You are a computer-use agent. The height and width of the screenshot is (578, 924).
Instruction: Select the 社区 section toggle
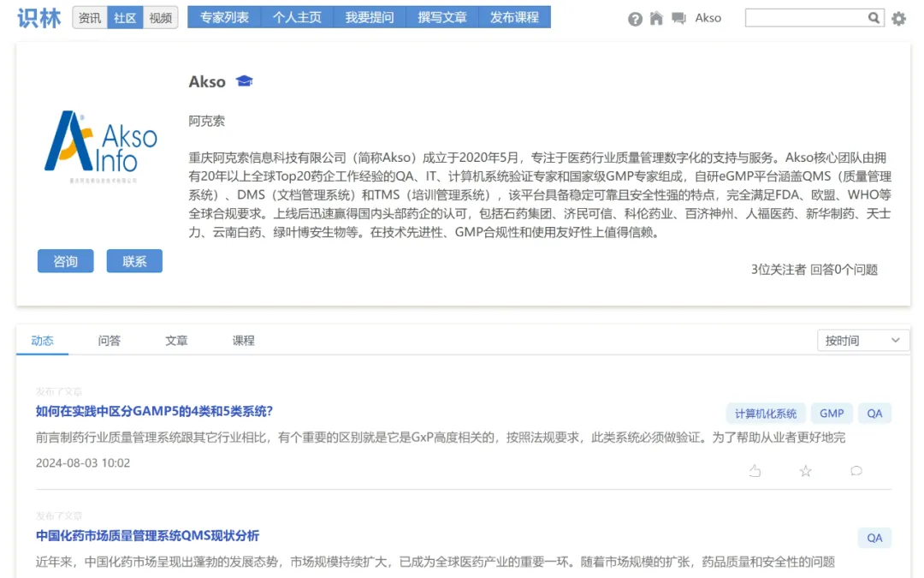pos(125,18)
